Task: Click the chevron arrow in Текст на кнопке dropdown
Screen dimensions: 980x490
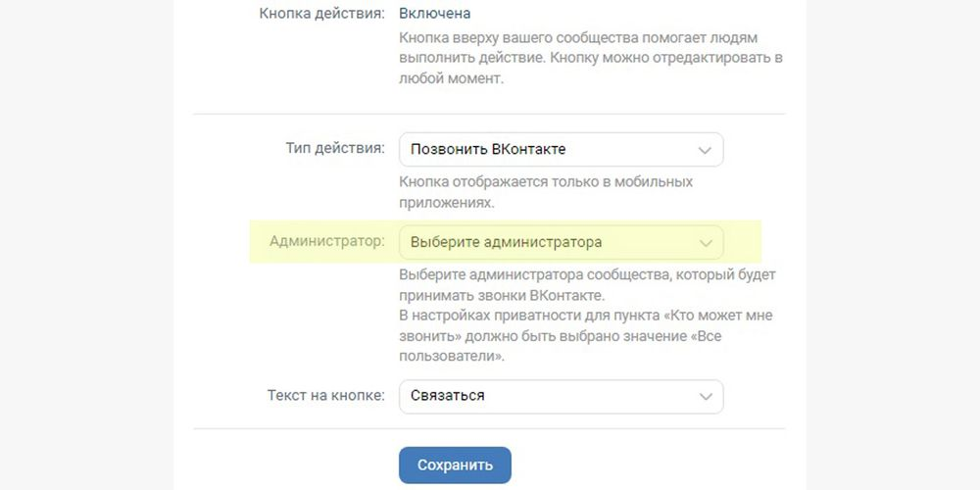Action: tap(705, 397)
